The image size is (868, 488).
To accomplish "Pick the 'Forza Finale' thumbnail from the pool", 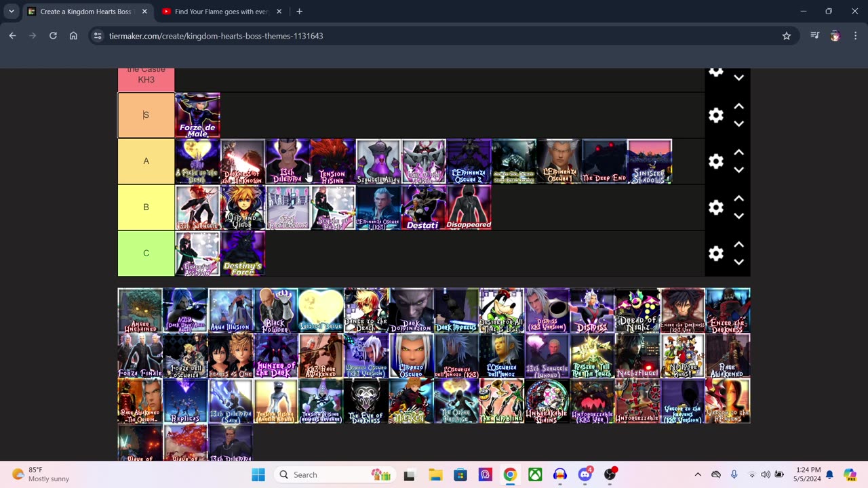I will [x=140, y=356].
